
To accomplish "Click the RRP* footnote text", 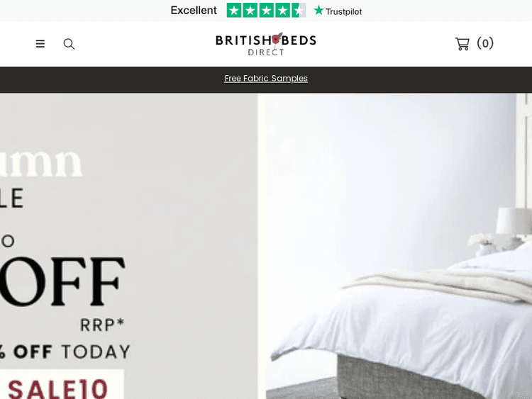I will tap(102, 325).
